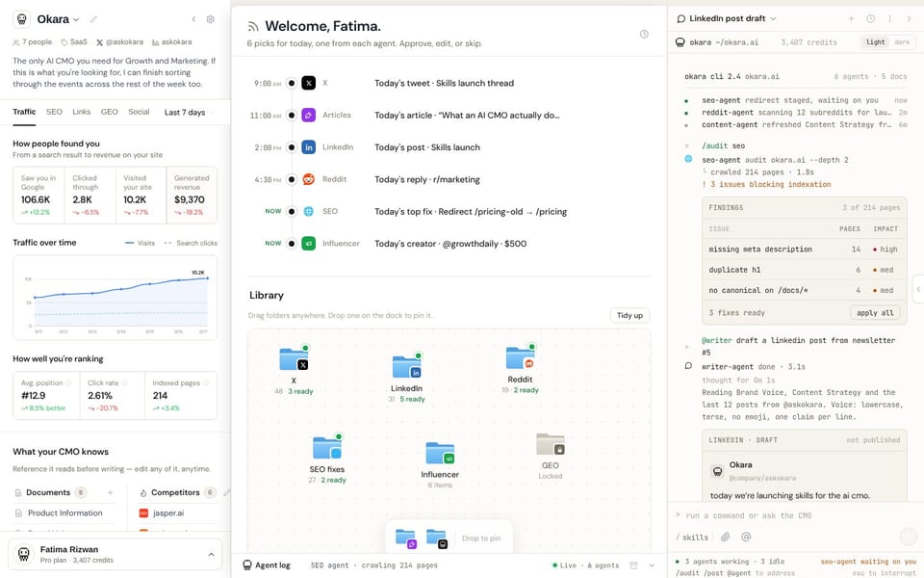Open Today's tweet Skills launch thread
Image resolution: width=924 pixels, height=578 pixels.
pyautogui.click(x=444, y=83)
